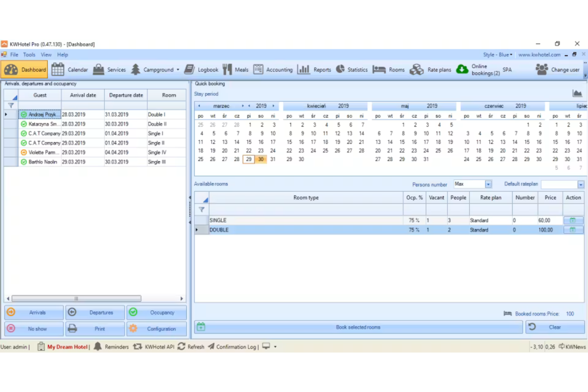Open the Default rateplan dropdown
Image resolution: width=588 pixels, height=392 pixels.
[x=581, y=184]
